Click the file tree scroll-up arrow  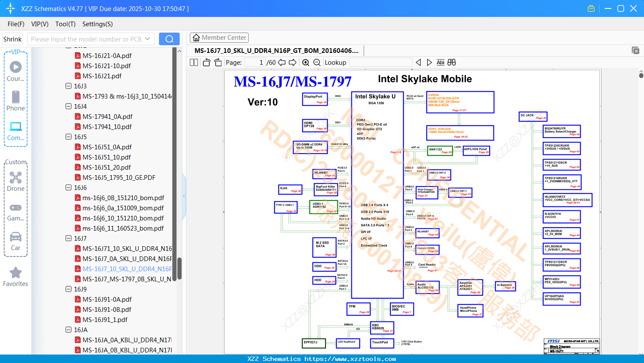point(179,51)
